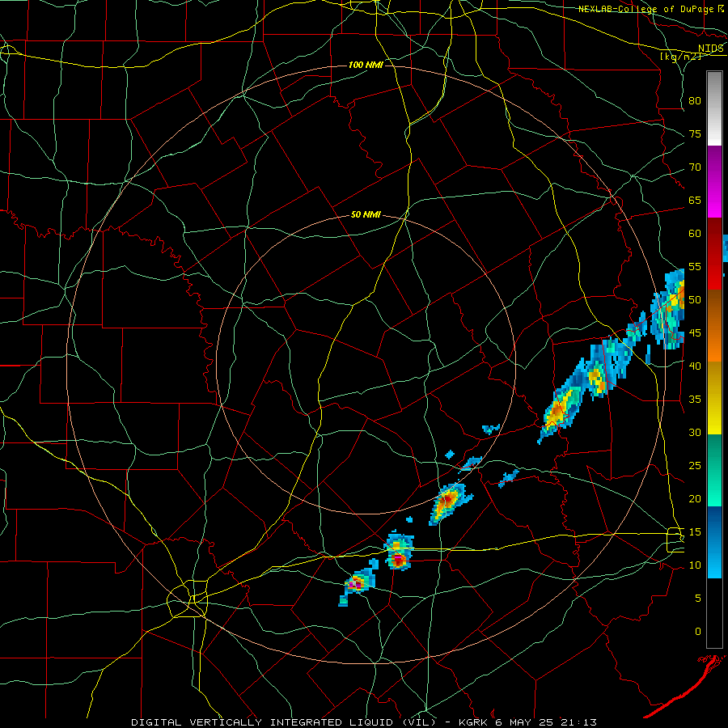Click the 60 value on the color scale
This screenshot has height=728, width=728.
coord(695,234)
